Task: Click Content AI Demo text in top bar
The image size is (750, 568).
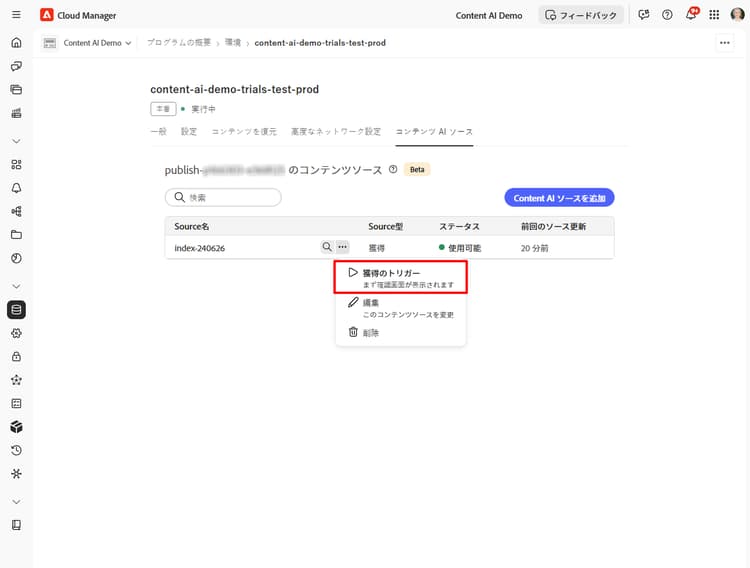Action: pos(489,15)
